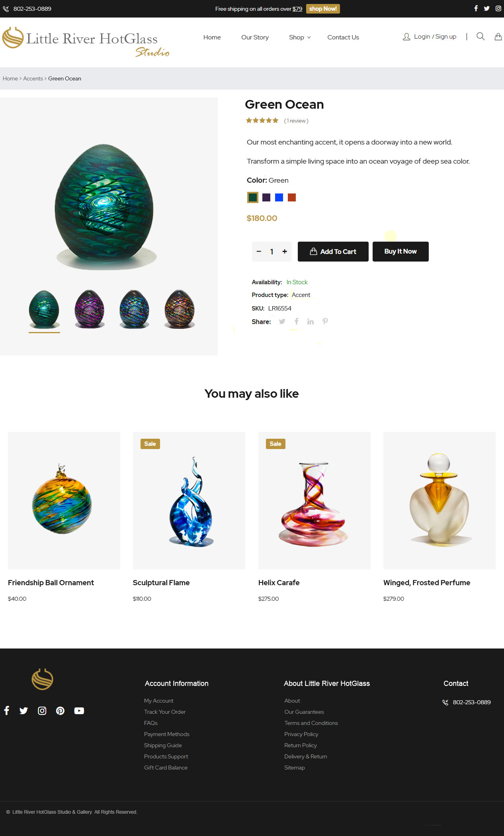Screen dimensions: 504x836
Task: Go to Contact Us page
Action: (343, 37)
